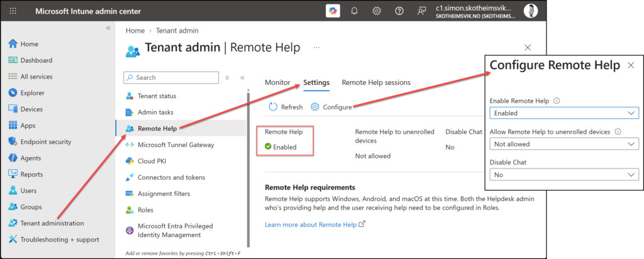Click the Refresh button

(x=286, y=107)
